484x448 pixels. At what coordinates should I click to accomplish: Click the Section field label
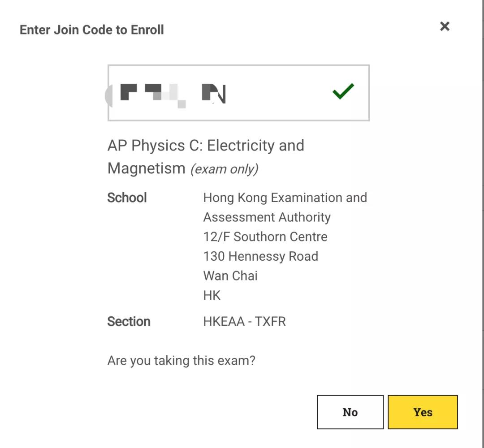pos(129,322)
